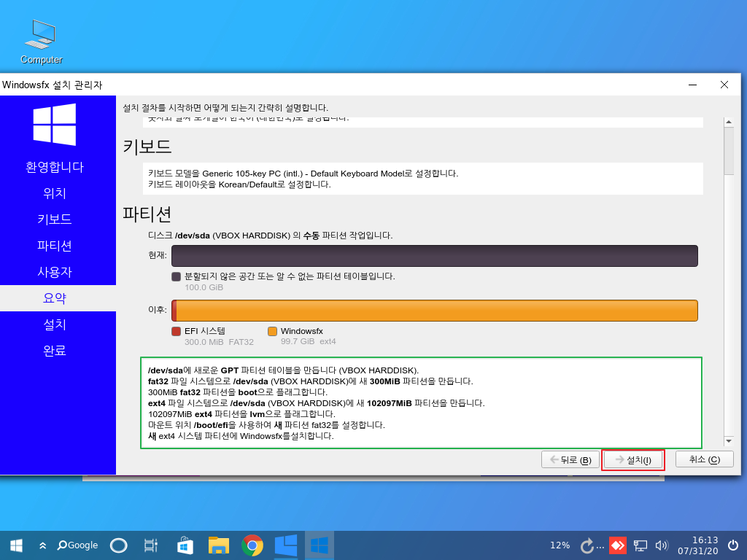Open the network connection tray icon

640,545
